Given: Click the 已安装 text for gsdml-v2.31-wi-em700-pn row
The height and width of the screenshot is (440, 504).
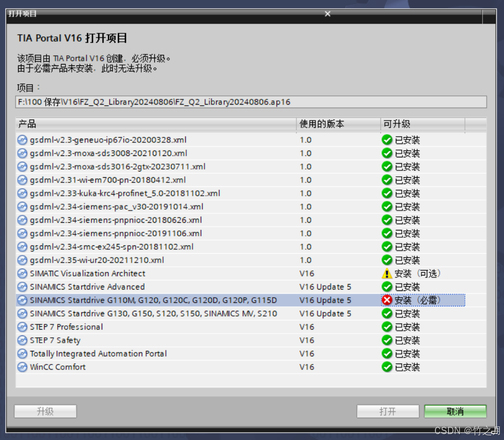Looking at the screenshot, I should [x=407, y=180].
